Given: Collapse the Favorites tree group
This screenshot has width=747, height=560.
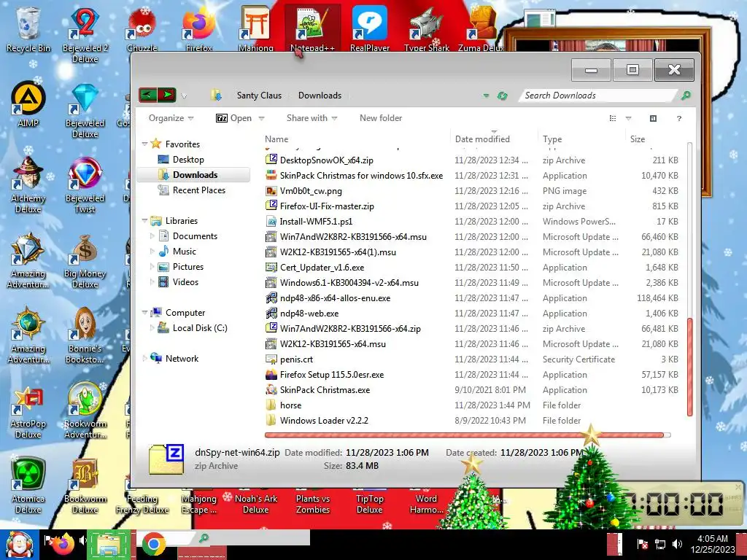Looking at the screenshot, I should [145, 144].
